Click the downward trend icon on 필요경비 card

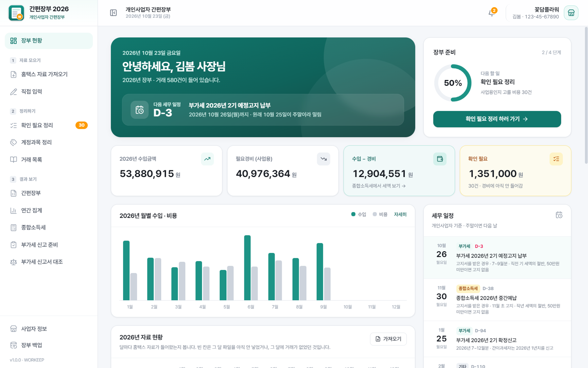(x=324, y=159)
